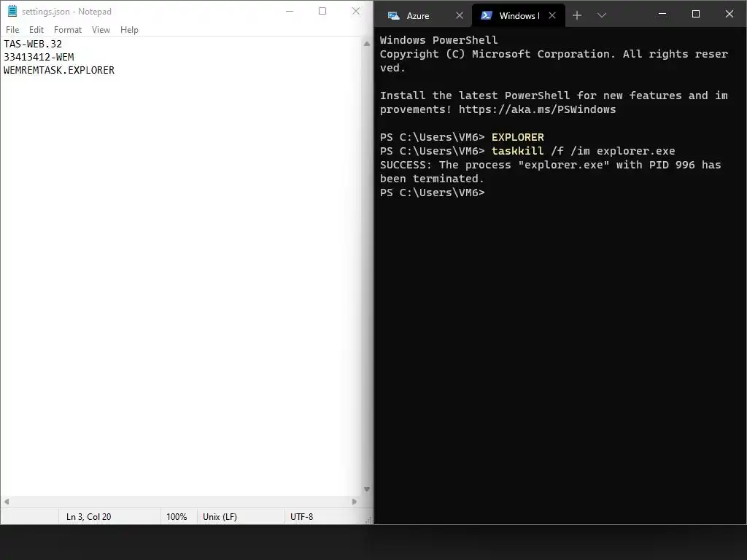Open the View menu in Notepad
This screenshot has width=747, height=560.
click(101, 29)
